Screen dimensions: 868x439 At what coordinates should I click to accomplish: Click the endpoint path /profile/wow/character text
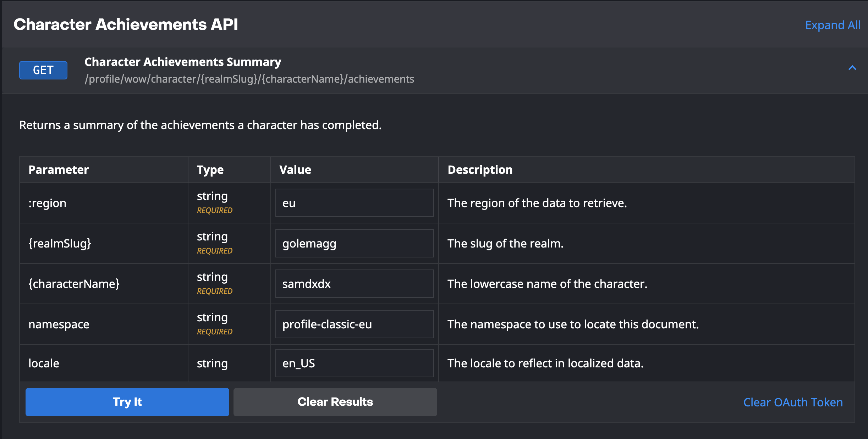click(249, 79)
